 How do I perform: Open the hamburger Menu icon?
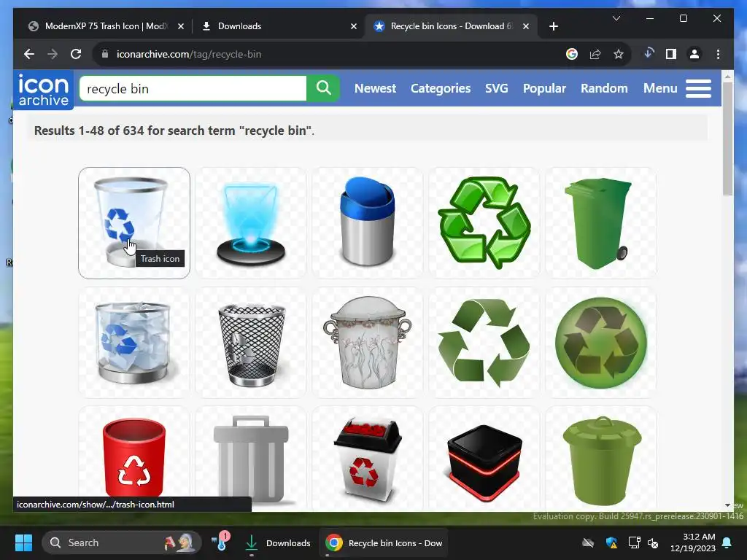tap(698, 88)
